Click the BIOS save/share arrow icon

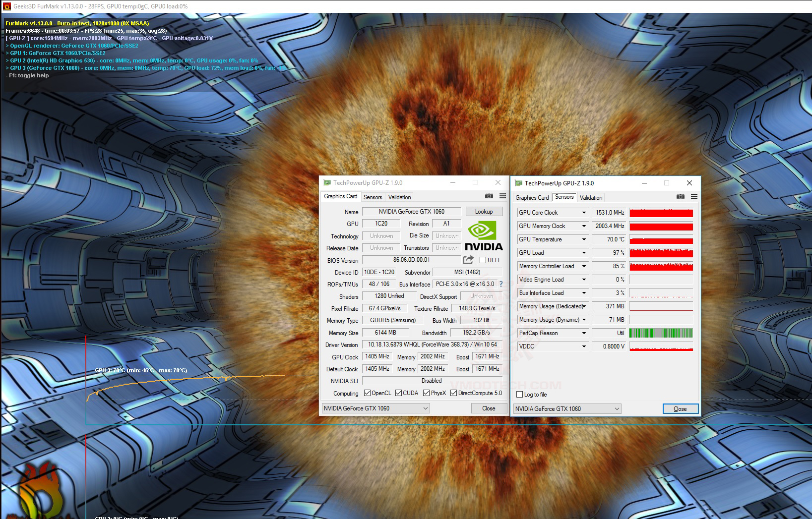468,260
